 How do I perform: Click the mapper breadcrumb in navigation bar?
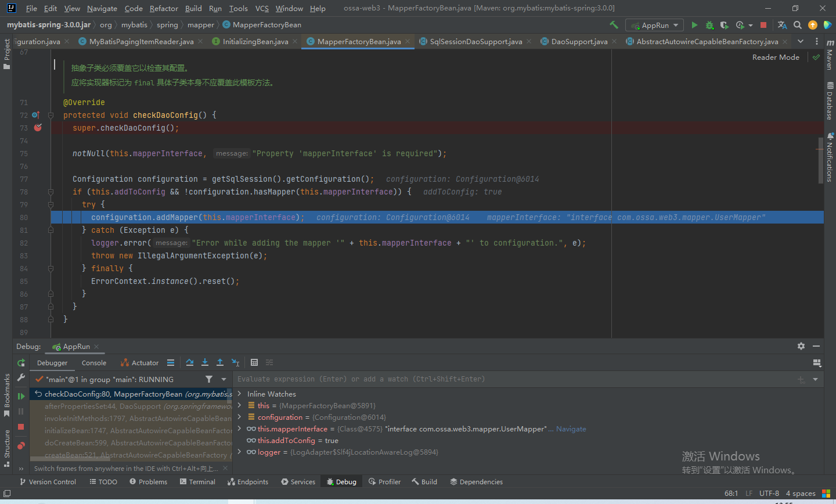pyautogui.click(x=201, y=25)
